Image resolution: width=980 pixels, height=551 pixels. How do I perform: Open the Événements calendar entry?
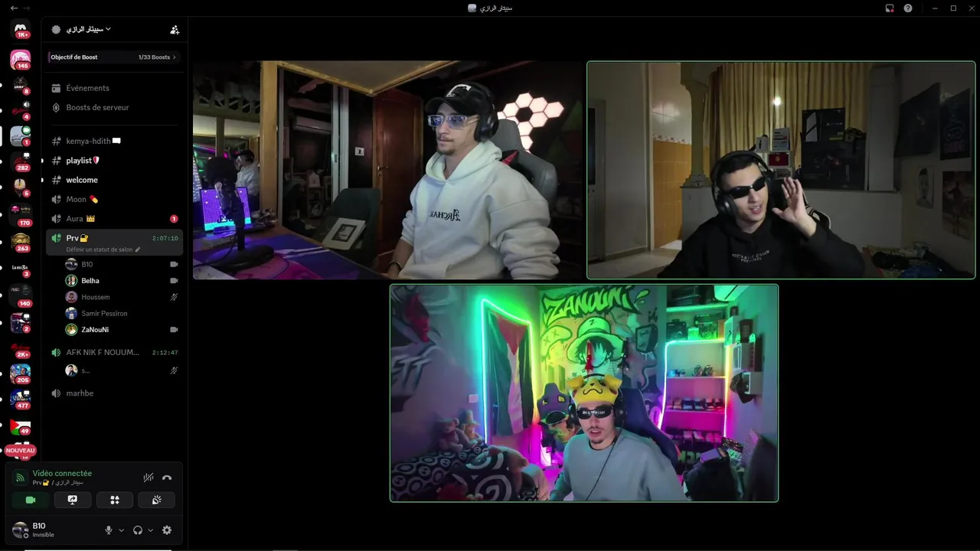115,88
